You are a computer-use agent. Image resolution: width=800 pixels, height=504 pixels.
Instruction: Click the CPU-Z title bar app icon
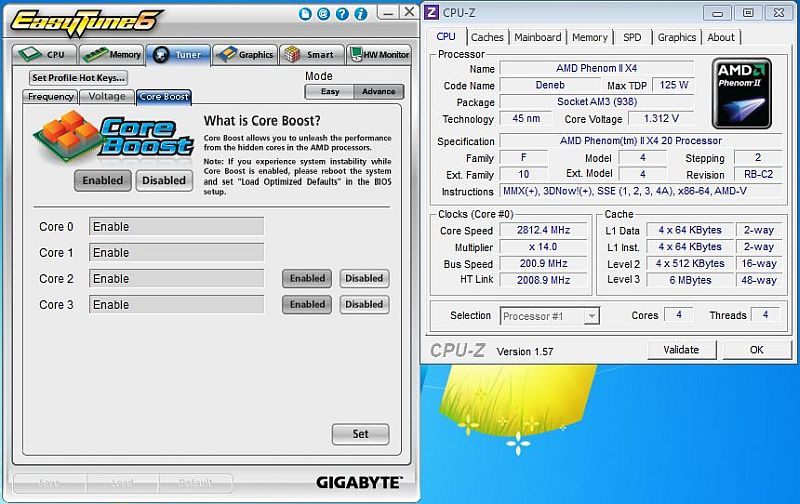tap(432, 12)
